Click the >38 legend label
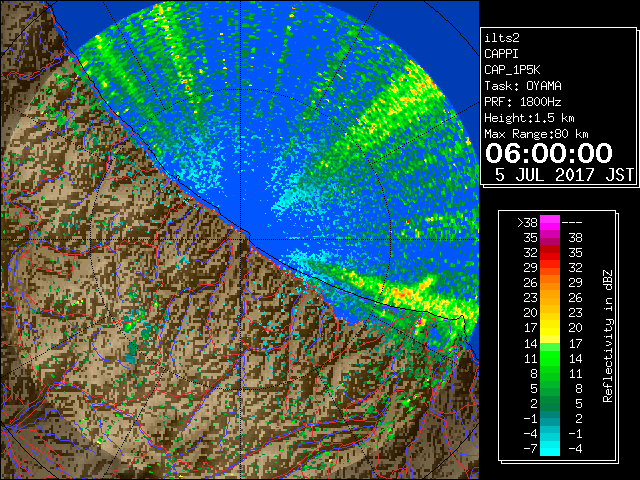The width and height of the screenshot is (640, 480). point(527,222)
